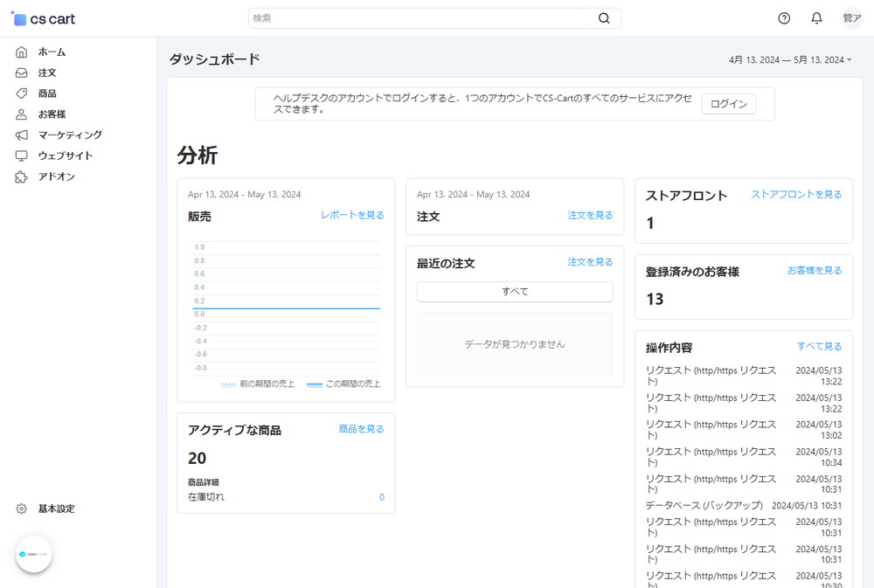This screenshot has height=588, width=874.
Task: Open the ホーム menu item
Action: (x=52, y=52)
